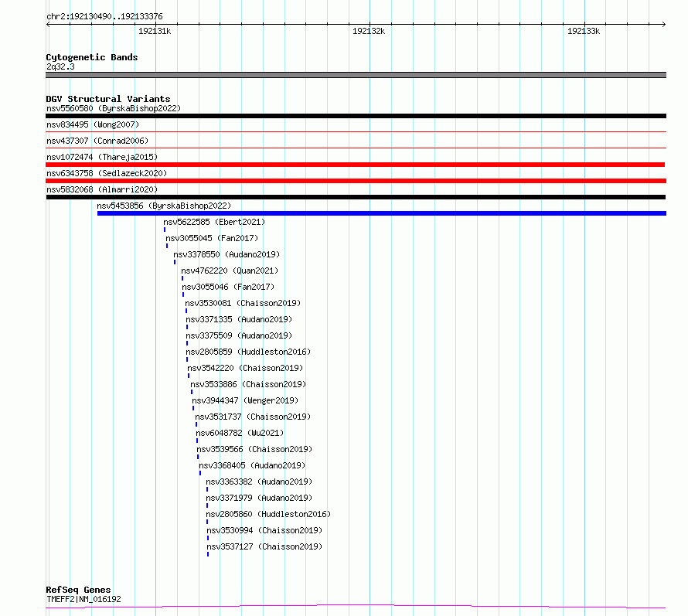The height and width of the screenshot is (616, 688).
Task: Open nsv6343758 (Sedlazeck2020) label
Action: tap(107, 173)
